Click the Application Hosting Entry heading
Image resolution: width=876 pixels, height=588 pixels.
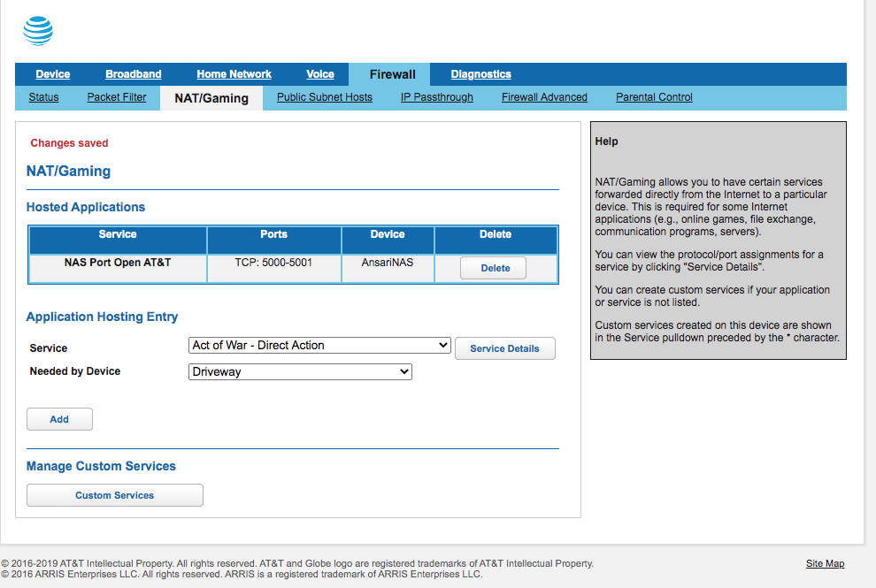103,317
